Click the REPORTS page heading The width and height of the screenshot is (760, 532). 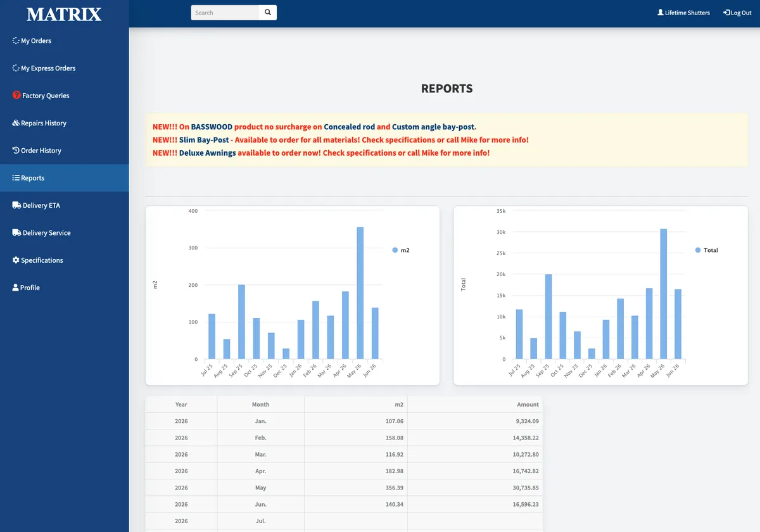[x=446, y=89]
